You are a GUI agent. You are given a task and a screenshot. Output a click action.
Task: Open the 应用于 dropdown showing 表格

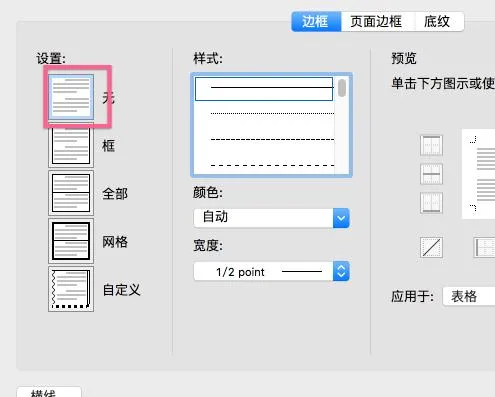tap(469, 296)
